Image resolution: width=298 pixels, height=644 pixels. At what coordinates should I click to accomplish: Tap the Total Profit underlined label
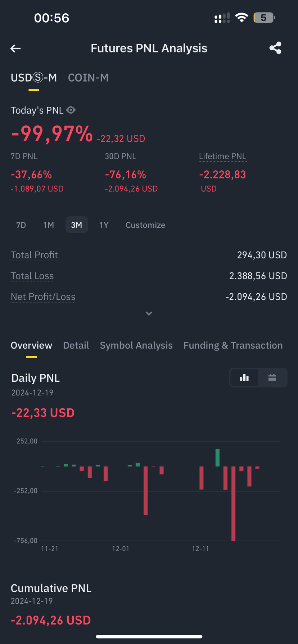34,255
